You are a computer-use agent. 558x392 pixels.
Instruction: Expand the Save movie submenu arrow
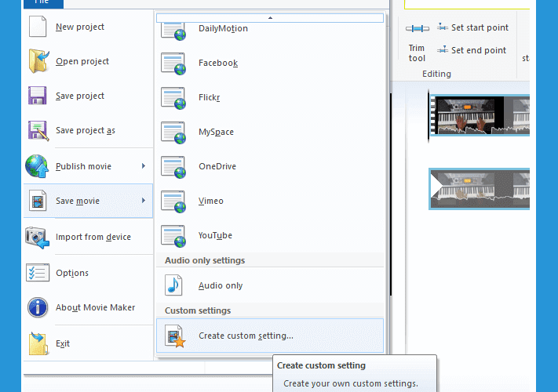[144, 201]
